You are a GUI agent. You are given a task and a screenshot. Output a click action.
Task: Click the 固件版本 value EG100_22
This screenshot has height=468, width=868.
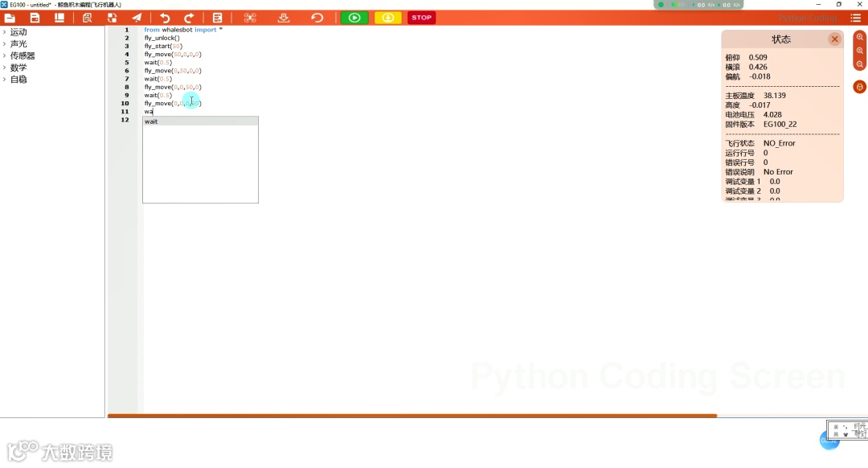coord(780,124)
